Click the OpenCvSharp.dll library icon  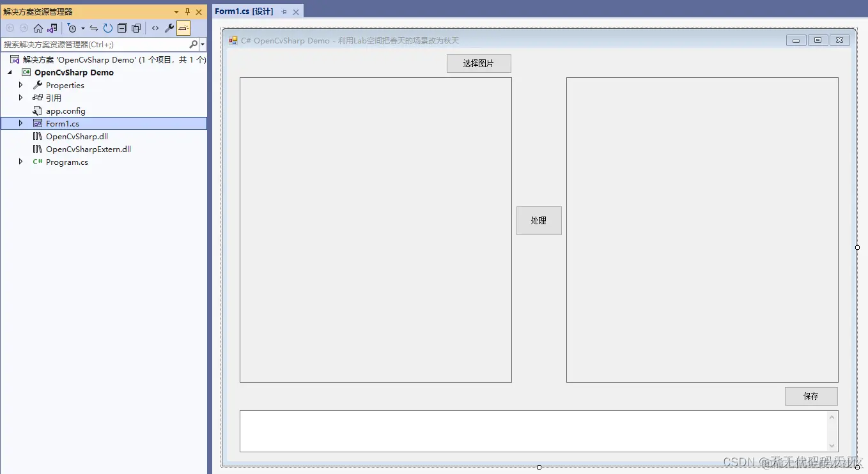tap(38, 137)
